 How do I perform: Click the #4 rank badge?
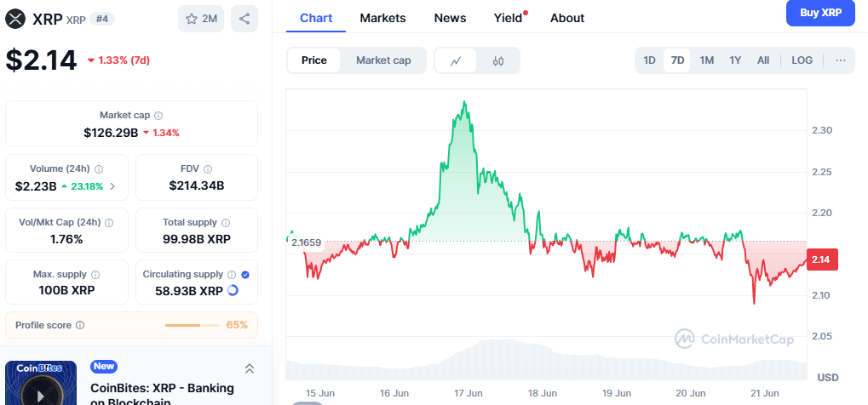pos(102,19)
